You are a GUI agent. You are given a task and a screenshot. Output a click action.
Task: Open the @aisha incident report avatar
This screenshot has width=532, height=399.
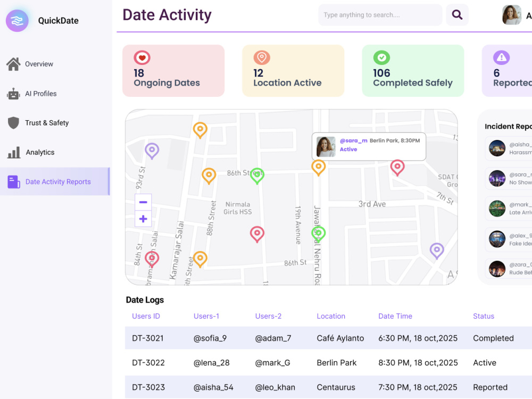497,148
